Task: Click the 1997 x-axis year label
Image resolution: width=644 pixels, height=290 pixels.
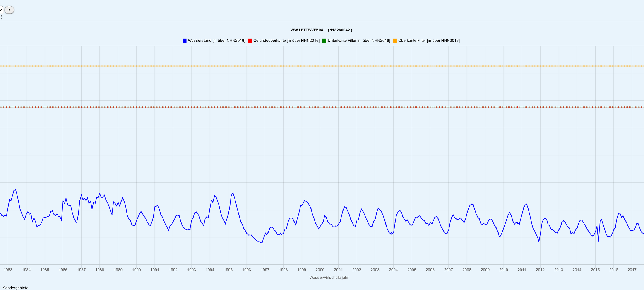Action: (x=265, y=270)
